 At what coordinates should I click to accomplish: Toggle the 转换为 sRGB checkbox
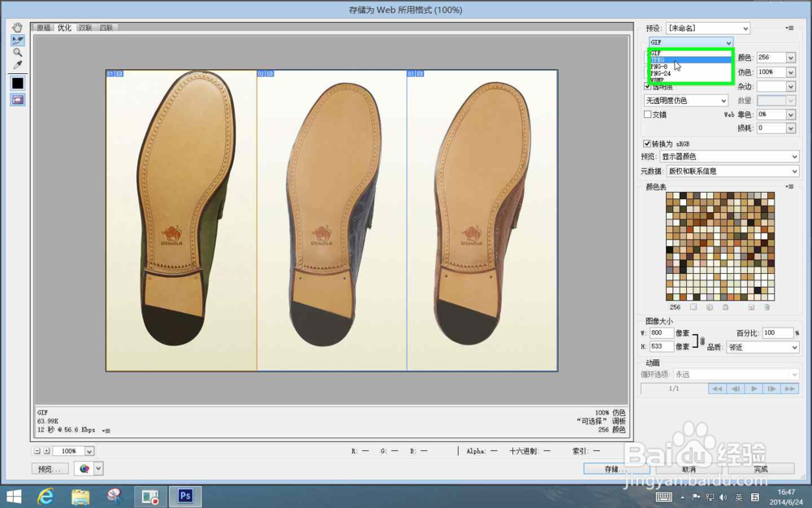pyautogui.click(x=647, y=144)
